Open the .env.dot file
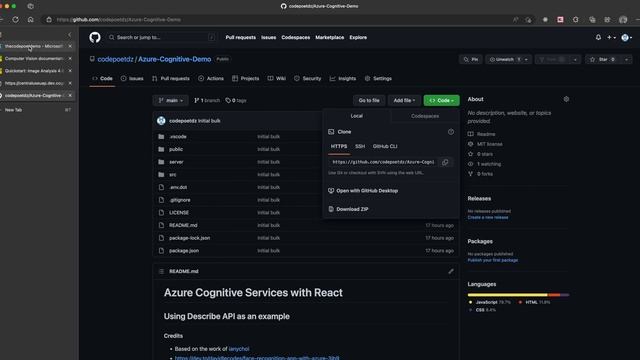The image size is (640, 360). [178, 187]
